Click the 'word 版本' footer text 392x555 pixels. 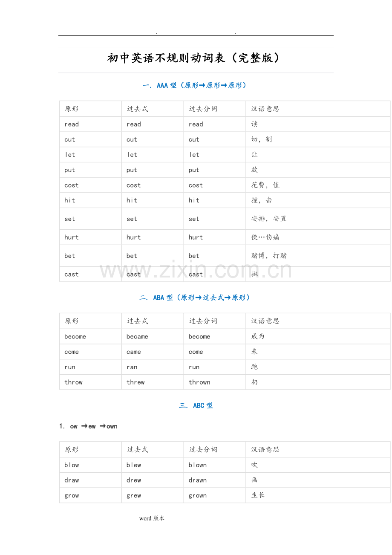(152, 518)
